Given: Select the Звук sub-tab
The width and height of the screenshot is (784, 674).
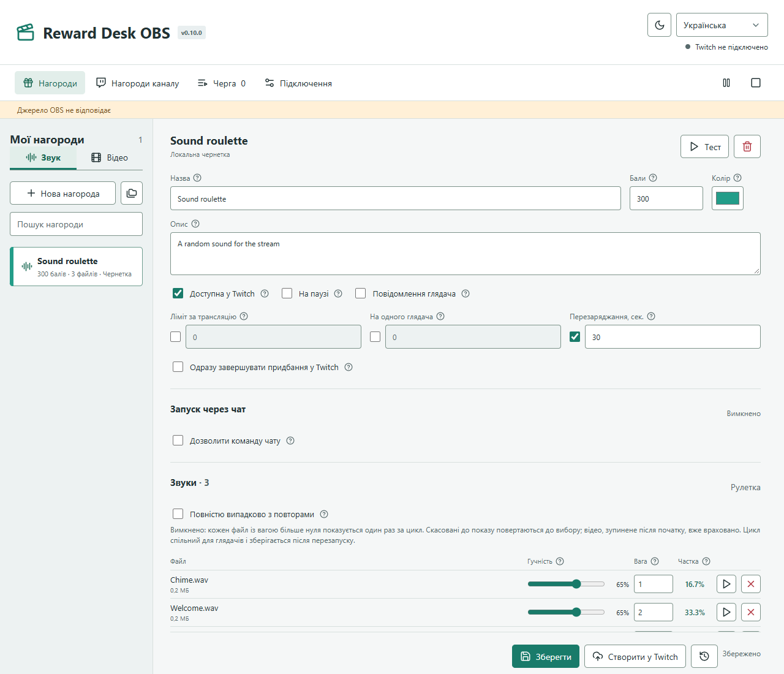Looking at the screenshot, I should pos(43,157).
